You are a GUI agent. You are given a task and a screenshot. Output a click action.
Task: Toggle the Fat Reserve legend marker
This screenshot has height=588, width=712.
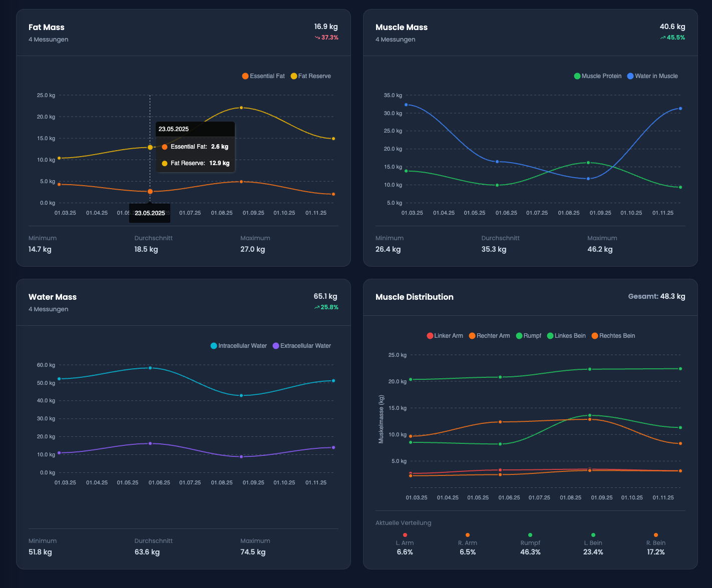click(x=293, y=76)
